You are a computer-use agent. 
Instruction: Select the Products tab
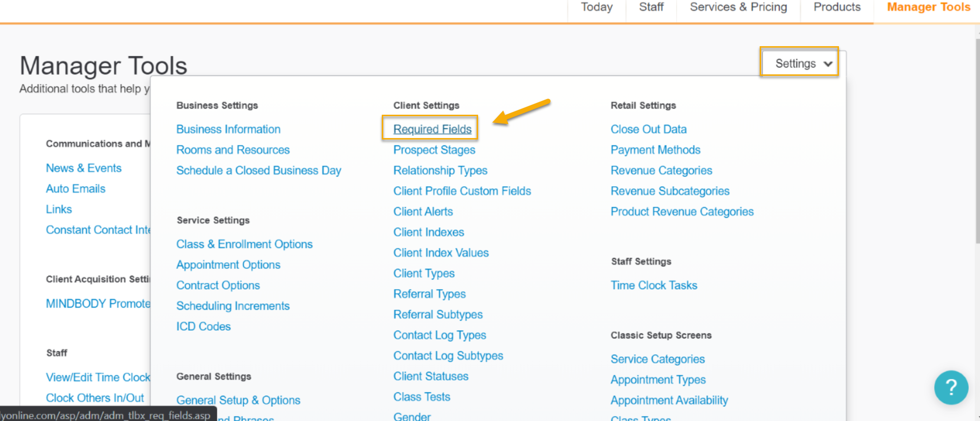[837, 7]
